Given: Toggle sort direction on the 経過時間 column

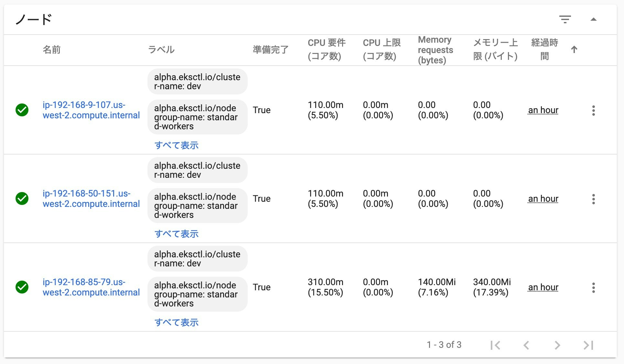Looking at the screenshot, I should click(574, 50).
